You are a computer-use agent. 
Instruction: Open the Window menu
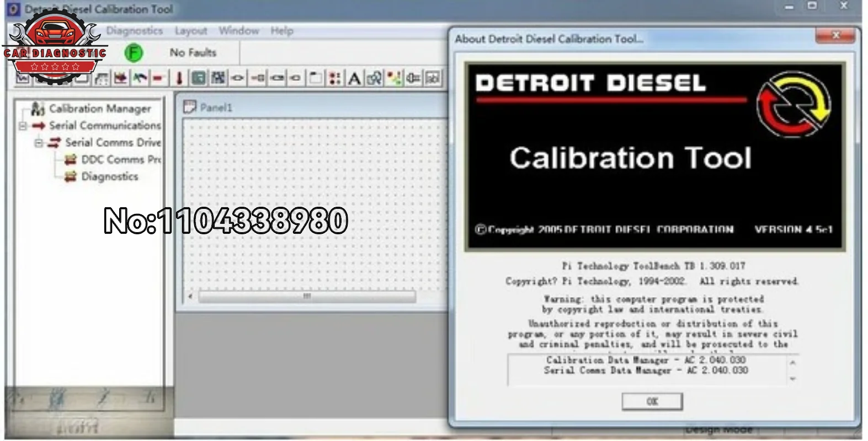[239, 31]
